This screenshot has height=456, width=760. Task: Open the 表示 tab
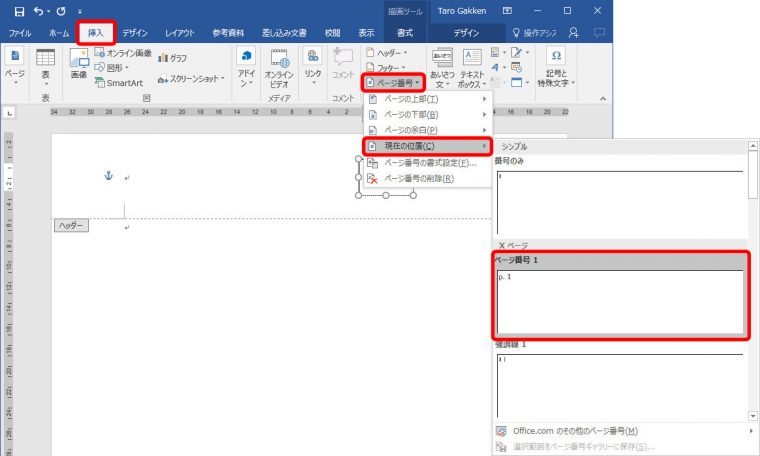pos(366,33)
